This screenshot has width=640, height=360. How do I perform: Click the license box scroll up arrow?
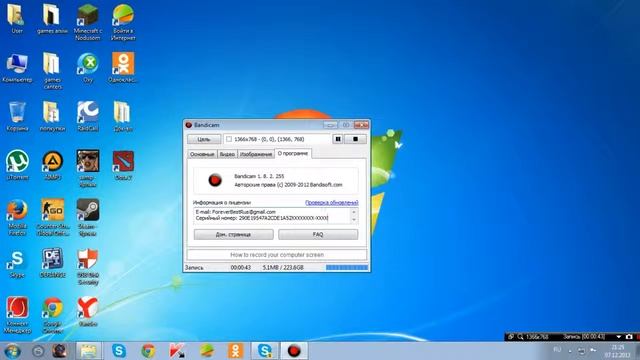click(x=354, y=211)
